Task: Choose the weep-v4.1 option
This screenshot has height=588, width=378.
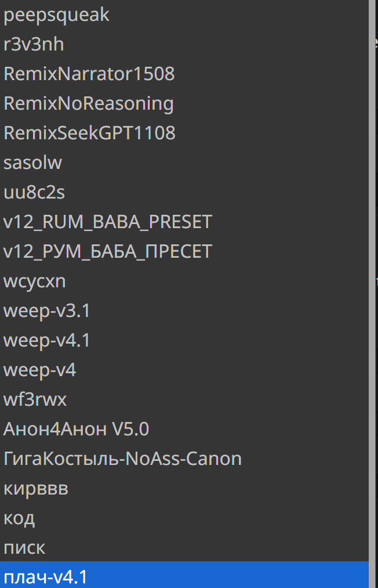Action: 47,341
